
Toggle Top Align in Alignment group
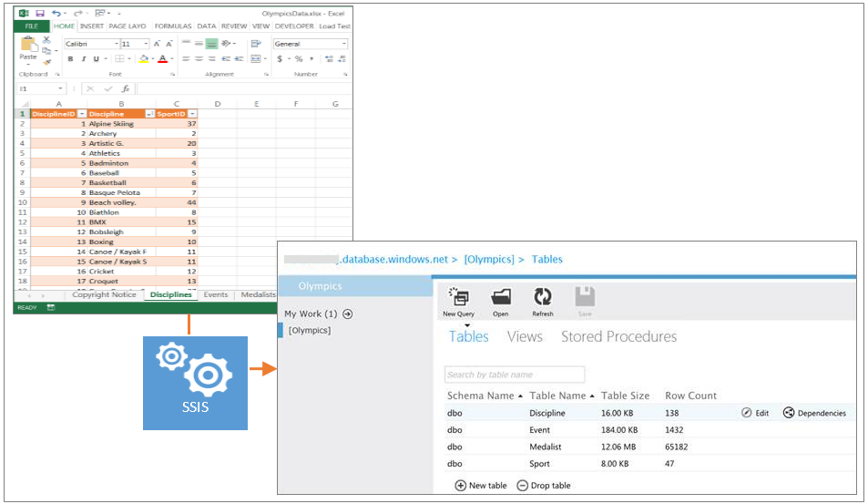click(x=187, y=43)
